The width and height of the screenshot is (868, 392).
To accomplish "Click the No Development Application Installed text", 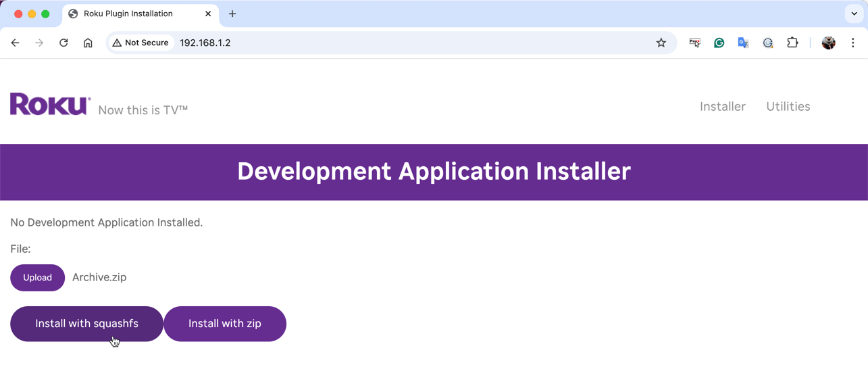I will pos(107,222).
